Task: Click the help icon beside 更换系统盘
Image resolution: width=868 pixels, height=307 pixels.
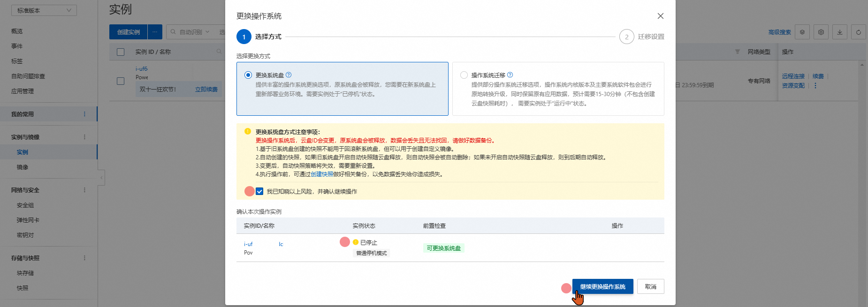Action: click(289, 75)
